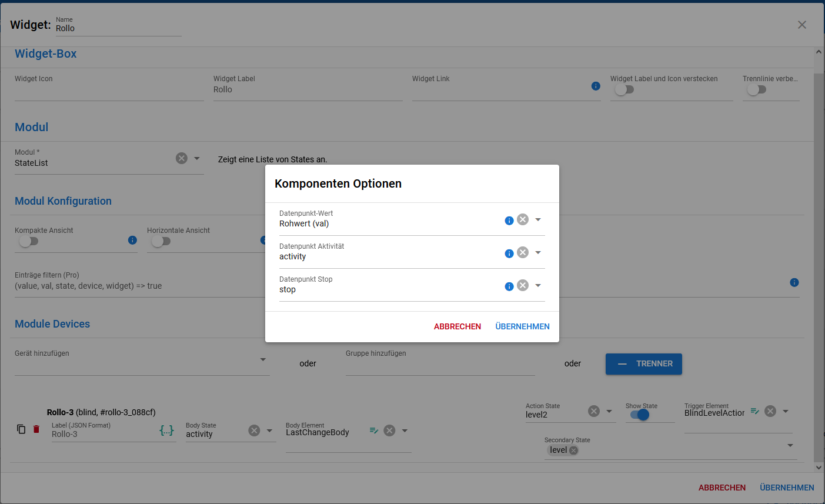
Task: Toggle Widget Label und Icon verstecken
Action: (624, 89)
